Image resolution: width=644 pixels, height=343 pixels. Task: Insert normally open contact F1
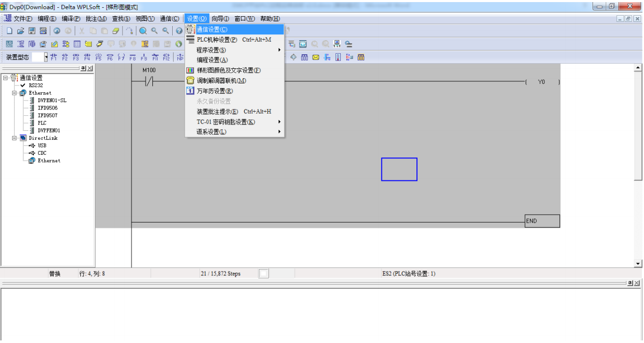tap(54, 57)
